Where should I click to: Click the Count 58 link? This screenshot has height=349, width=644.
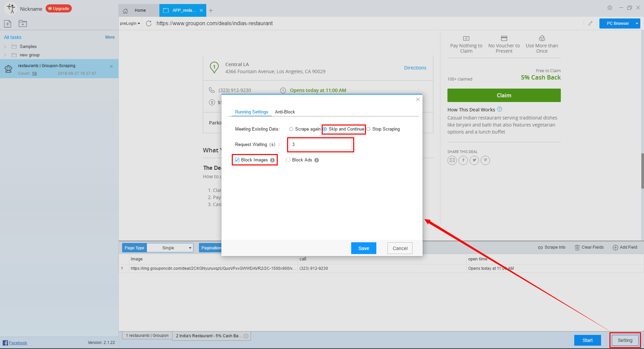(x=35, y=73)
